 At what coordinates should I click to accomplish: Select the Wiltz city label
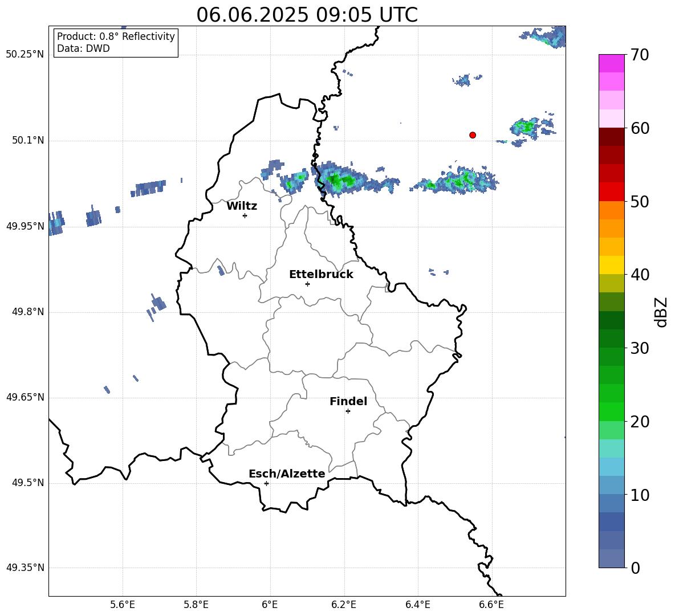tap(242, 206)
